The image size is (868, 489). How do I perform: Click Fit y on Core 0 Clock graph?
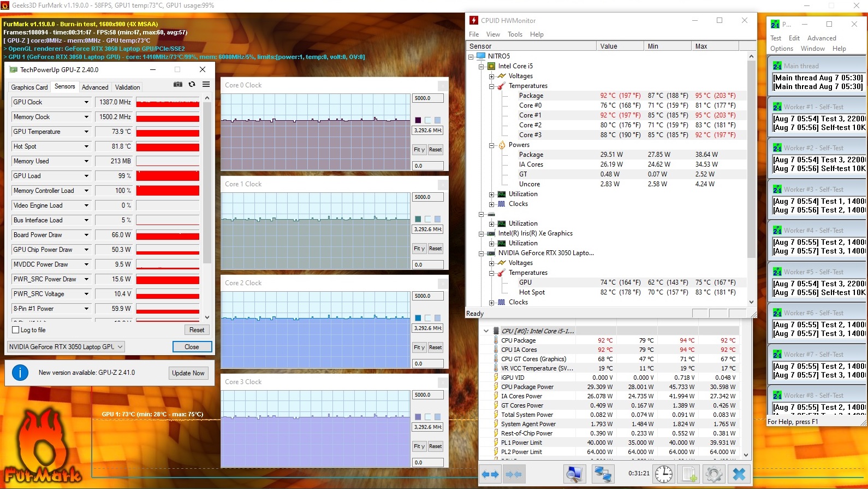[419, 149]
